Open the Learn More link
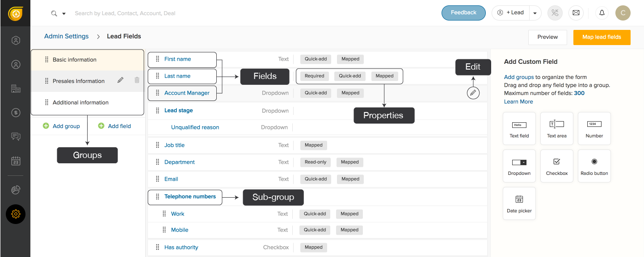Viewport: 644px width, 257px height. (x=518, y=101)
